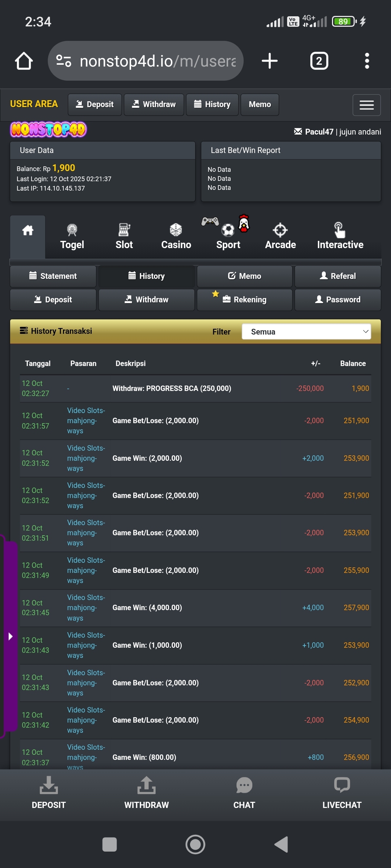Expand the Semua filter dropdown
391x868 pixels.
pyautogui.click(x=306, y=332)
